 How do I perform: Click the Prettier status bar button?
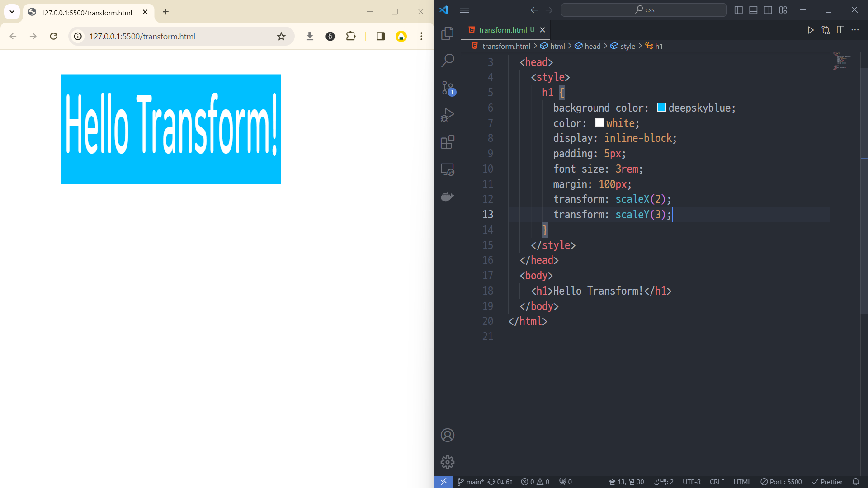point(827,482)
